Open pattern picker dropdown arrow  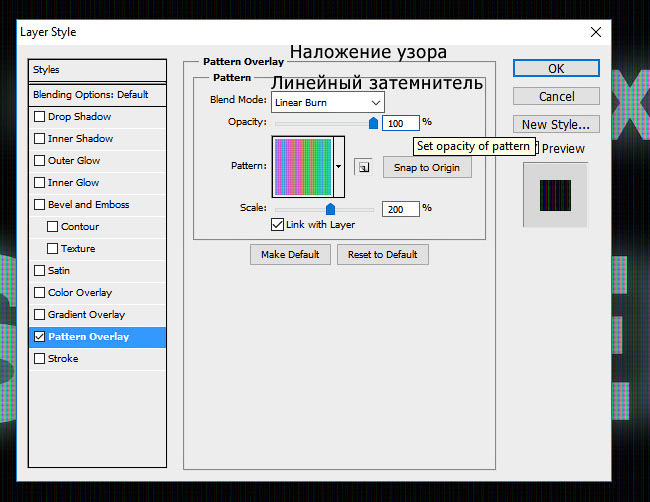(x=339, y=167)
